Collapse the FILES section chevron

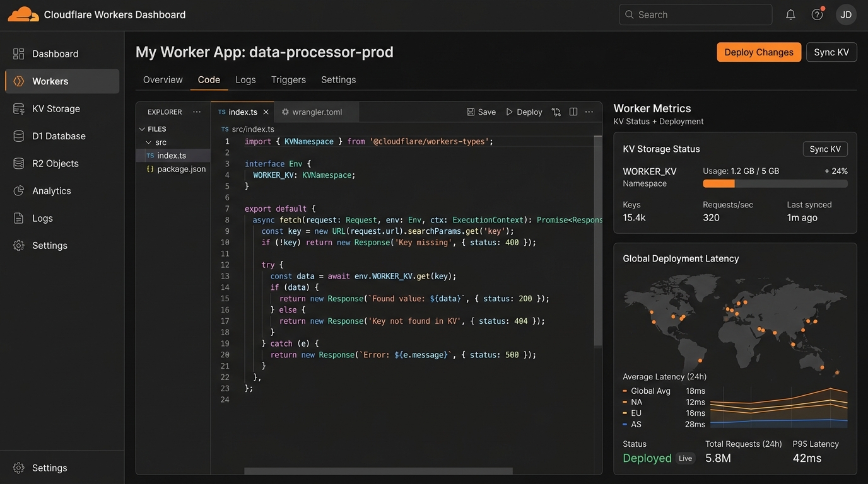point(142,129)
